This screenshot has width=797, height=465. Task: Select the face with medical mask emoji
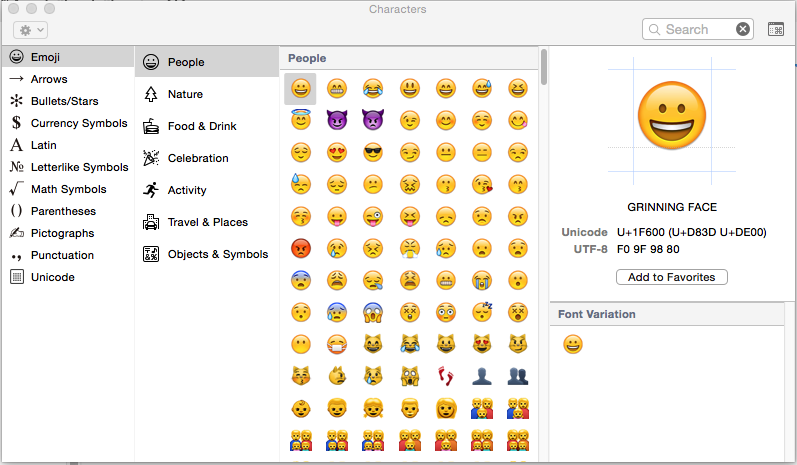337,345
